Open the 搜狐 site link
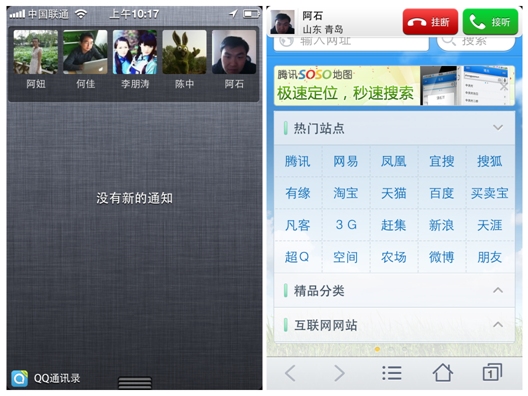Viewport: 528px width, 396px height. pos(490,161)
